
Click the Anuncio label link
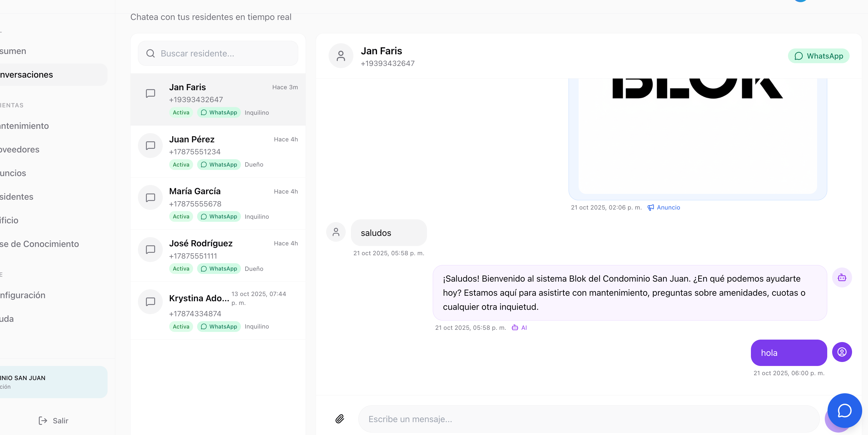pyautogui.click(x=668, y=207)
